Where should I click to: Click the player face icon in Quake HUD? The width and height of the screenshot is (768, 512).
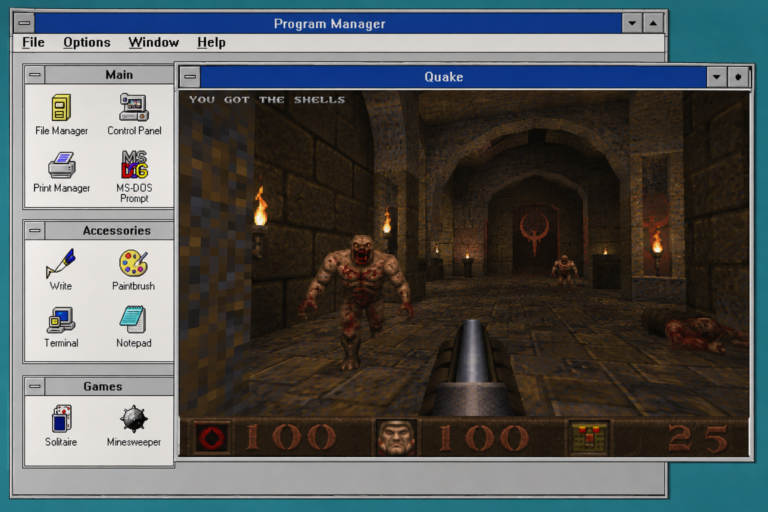click(396, 437)
